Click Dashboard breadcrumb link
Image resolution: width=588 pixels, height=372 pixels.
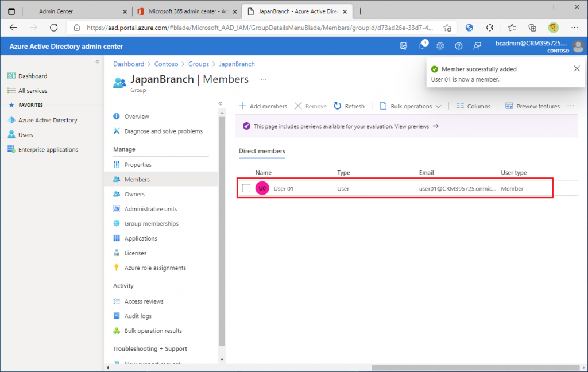pyautogui.click(x=129, y=64)
